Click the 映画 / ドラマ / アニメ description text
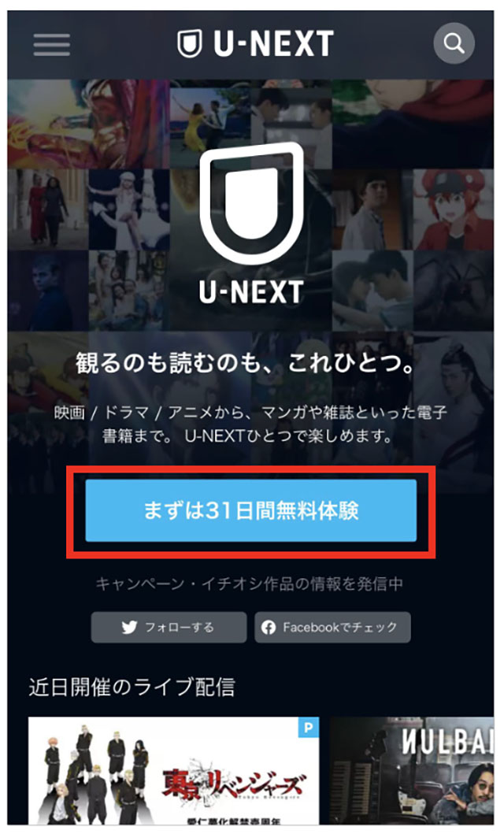Image resolution: width=504 pixels, height=834 pixels. [250, 424]
